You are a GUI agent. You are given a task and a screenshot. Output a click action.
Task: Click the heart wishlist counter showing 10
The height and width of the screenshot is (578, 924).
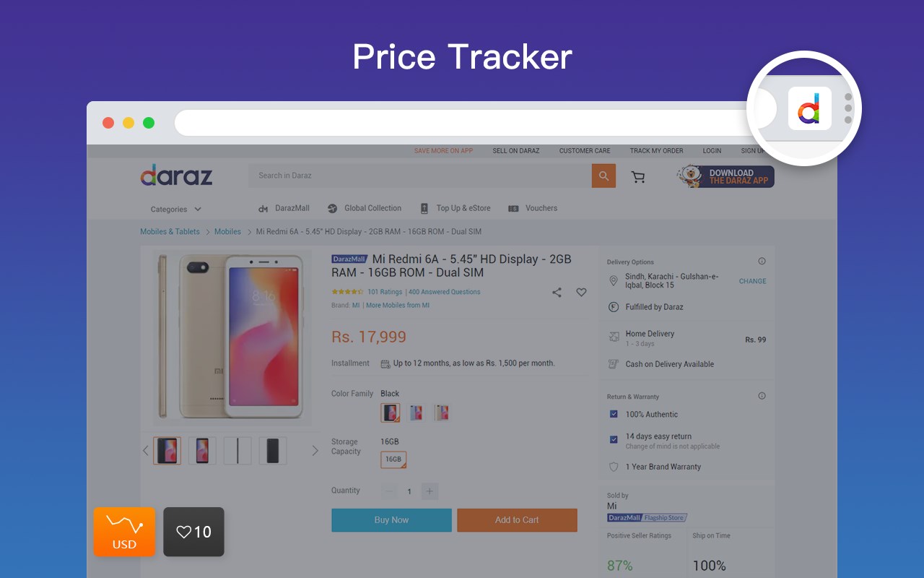(x=193, y=532)
